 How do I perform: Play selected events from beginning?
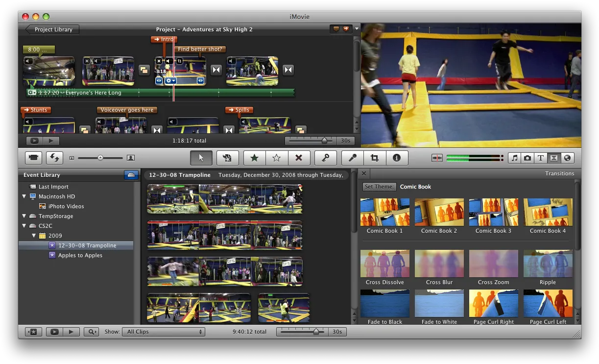point(71,332)
